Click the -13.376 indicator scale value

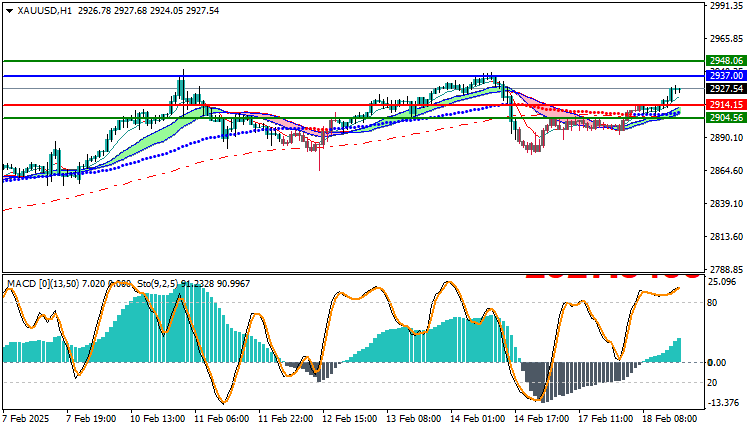(724, 403)
